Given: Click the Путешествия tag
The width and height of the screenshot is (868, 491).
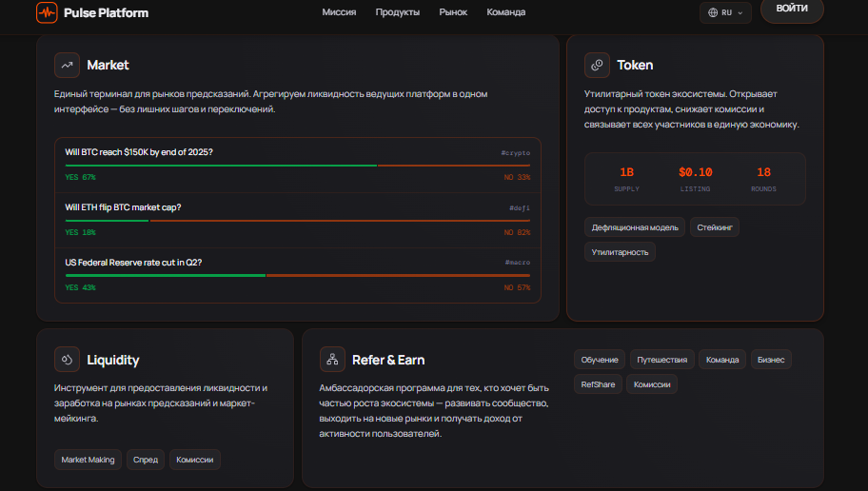Looking at the screenshot, I should (661, 360).
